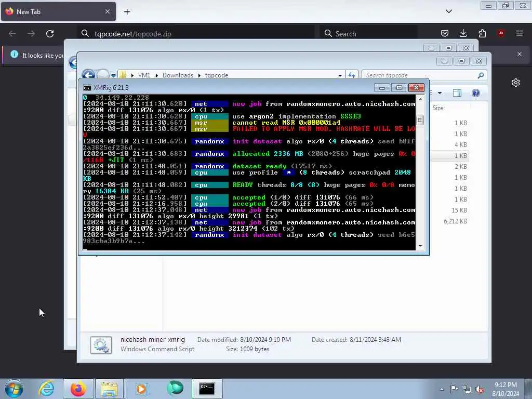Select Downloads in Explorer breadcrumb
This screenshot has width=532, height=399.
(178, 75)
